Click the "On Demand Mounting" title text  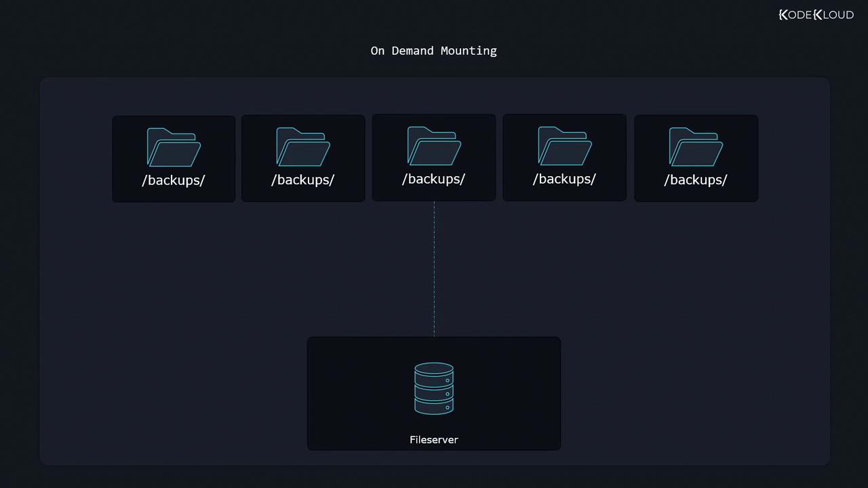(x=434, y=51)
